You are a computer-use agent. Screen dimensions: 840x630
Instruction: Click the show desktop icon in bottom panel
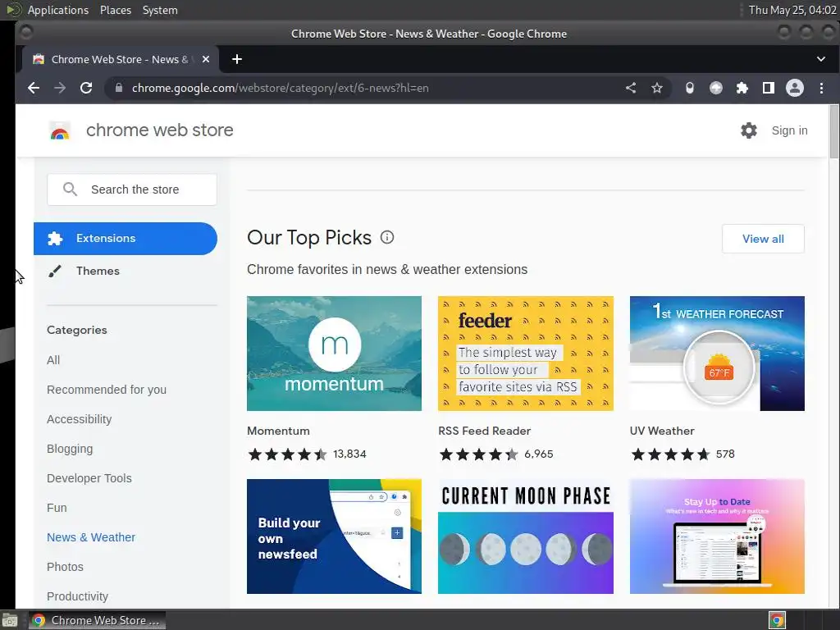point(10,620)
